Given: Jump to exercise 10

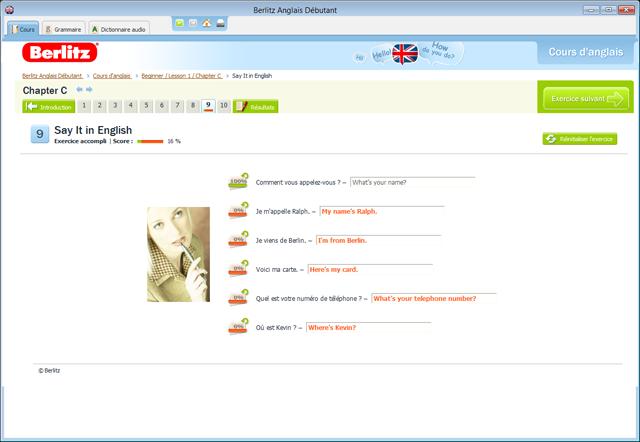Looking at the screenshot, I should pyautogui.click(x=224, y=106).
